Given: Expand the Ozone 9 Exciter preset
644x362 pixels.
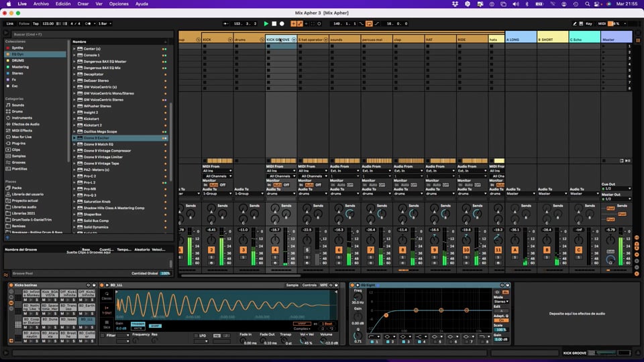Looking at the screenshot, I should click(74, 138).
